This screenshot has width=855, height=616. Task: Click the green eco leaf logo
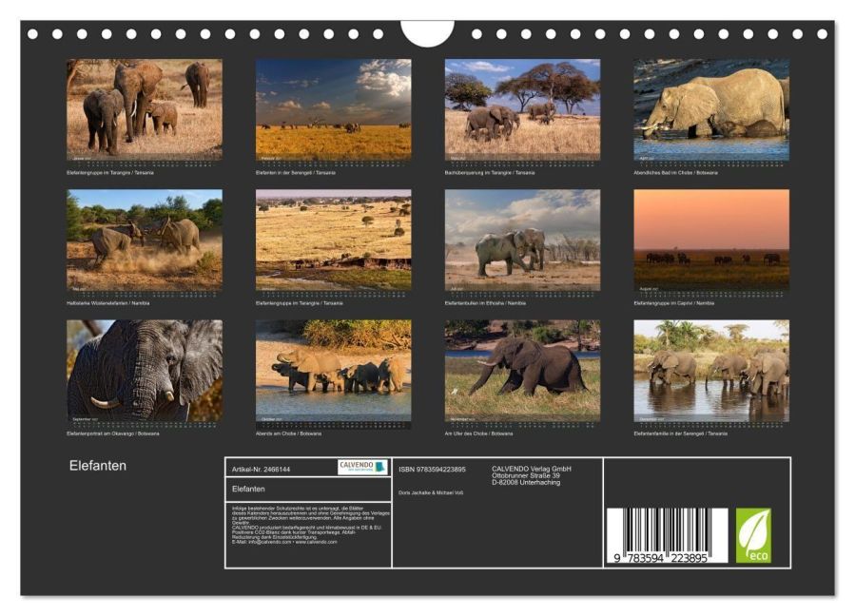pos(753,535)
